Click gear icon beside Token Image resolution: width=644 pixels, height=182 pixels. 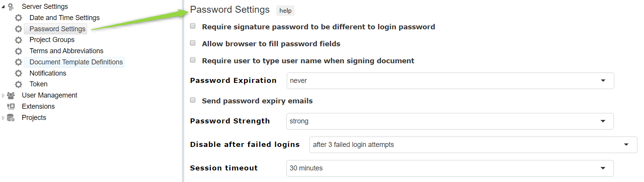18,84
